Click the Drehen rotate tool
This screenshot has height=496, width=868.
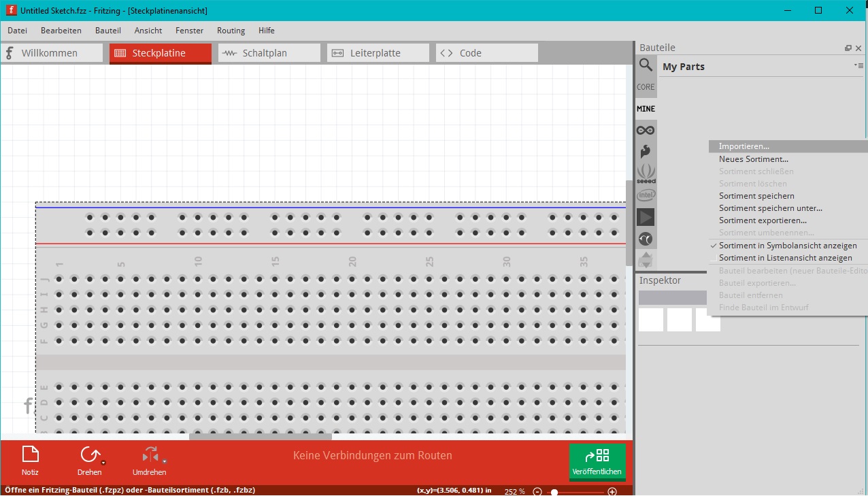[x=89, y=461]
